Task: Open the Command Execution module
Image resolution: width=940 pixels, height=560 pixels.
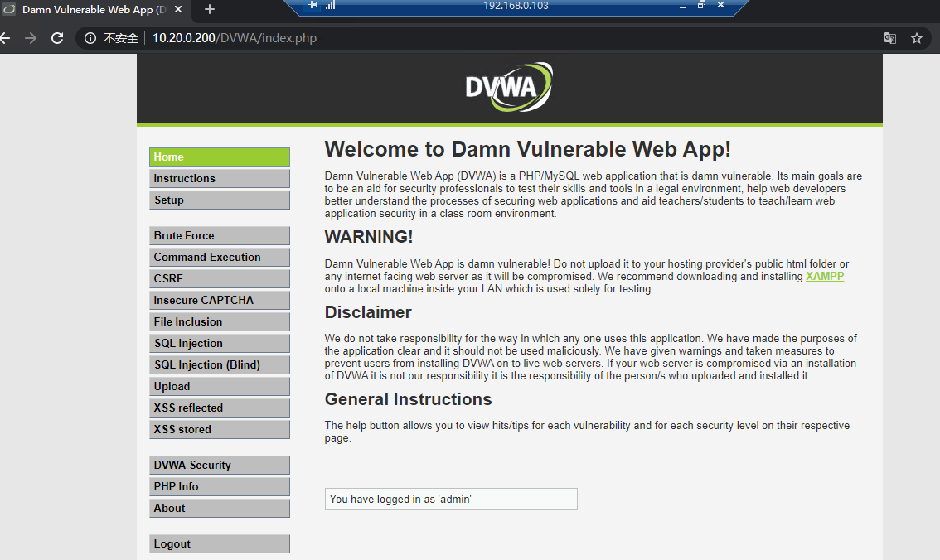Action: point(220,257)
